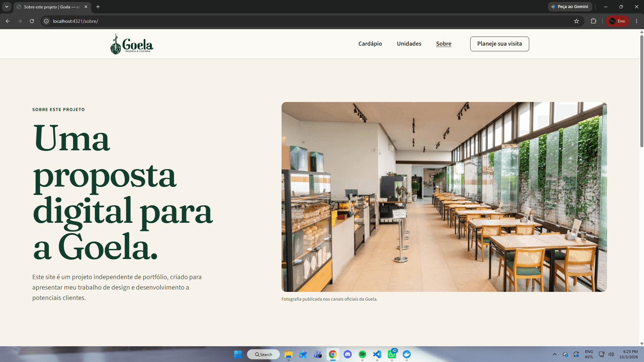
Task: Open a new tab with plus icon
Action: point(98,7)
